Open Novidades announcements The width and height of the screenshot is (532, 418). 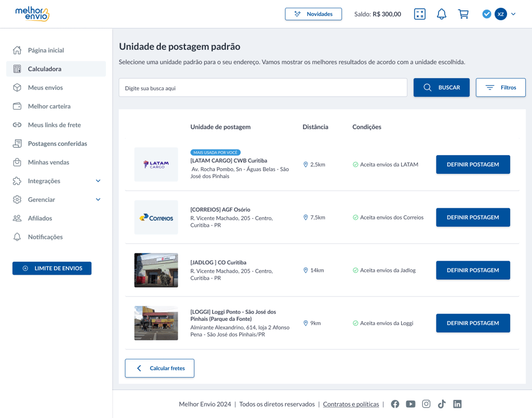pyautogui.click(x=313, y=14)
